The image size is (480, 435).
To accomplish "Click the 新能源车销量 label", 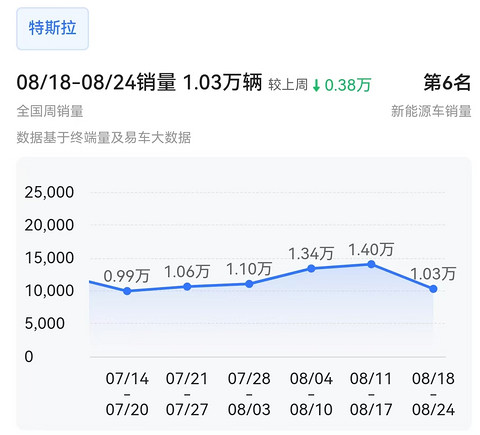I will (x=431, y=111).
